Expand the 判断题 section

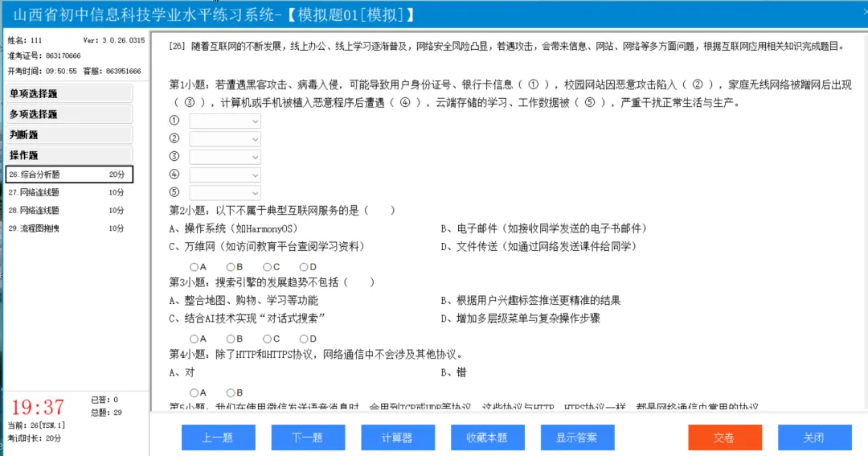click(69, 134)
